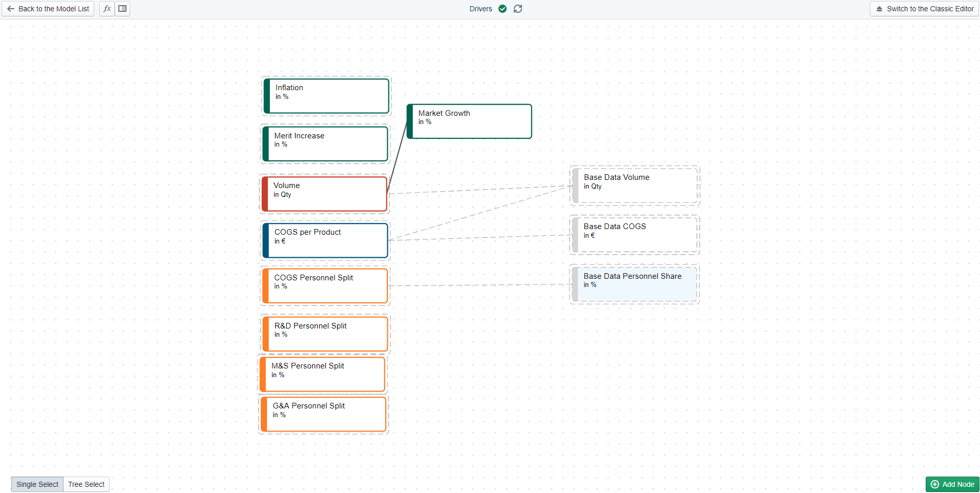Open the formula (fx) editor icon
This screenshot has width=980, height=493.
(107, 9)
